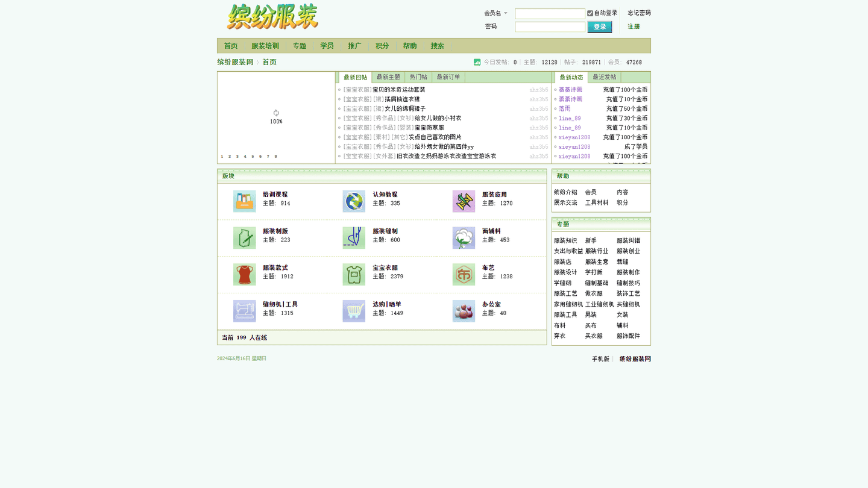Open 首页 in the navigation bar
868x488 pixels.
231,46
